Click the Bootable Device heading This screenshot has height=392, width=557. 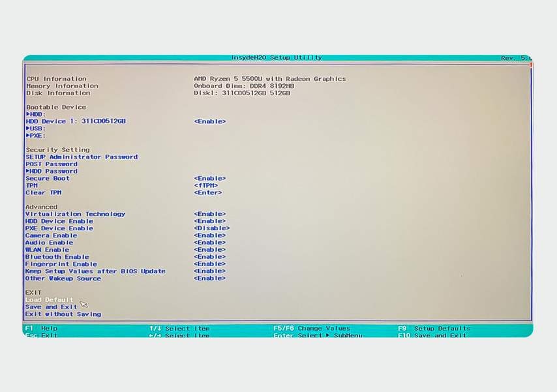[x=56, y=108]
